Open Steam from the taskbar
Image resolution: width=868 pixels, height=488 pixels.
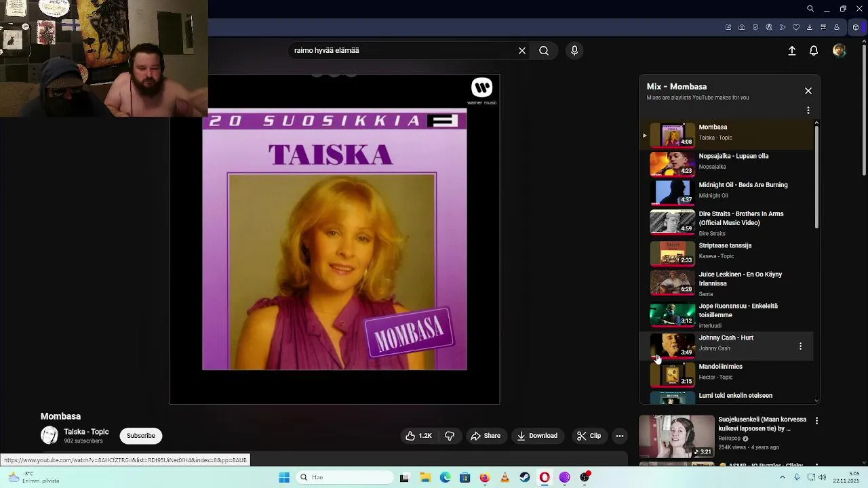[x=524, y=477]
